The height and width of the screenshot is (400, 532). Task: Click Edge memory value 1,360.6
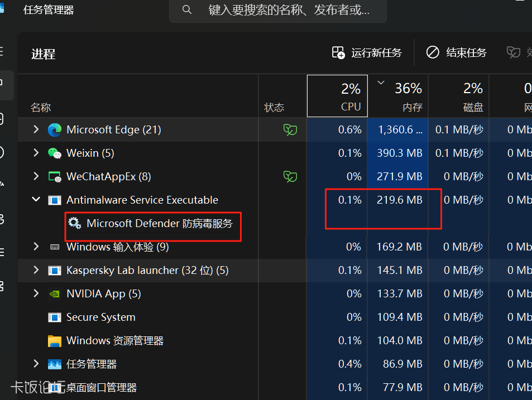click(400, 129)
